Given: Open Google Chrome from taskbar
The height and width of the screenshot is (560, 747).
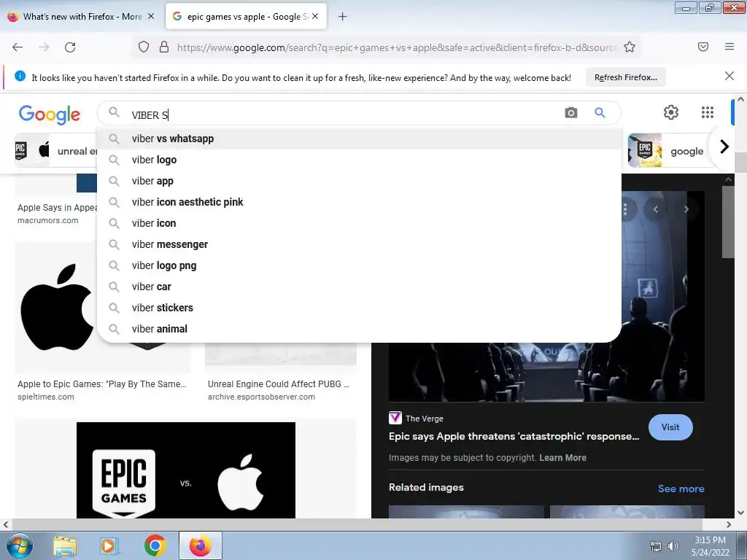Looking at the screenshot, I should [x=155, y=546].
